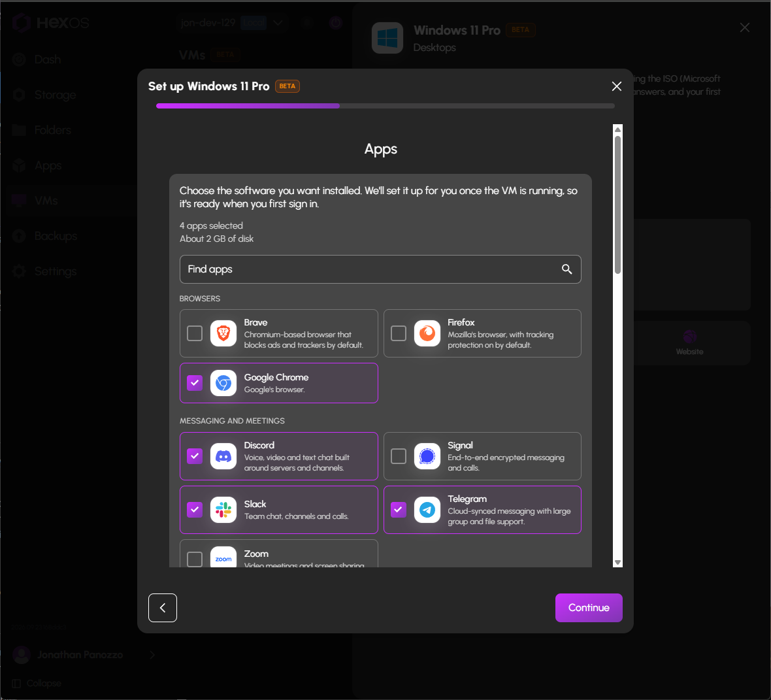This screenshot has width=771, height=700.
Task: Open Storage in the HexOS sidebar
Action: (55, 95)
